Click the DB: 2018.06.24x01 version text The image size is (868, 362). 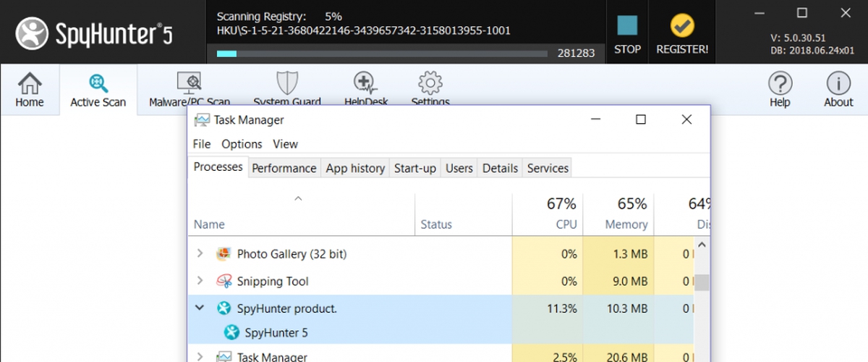812,51
